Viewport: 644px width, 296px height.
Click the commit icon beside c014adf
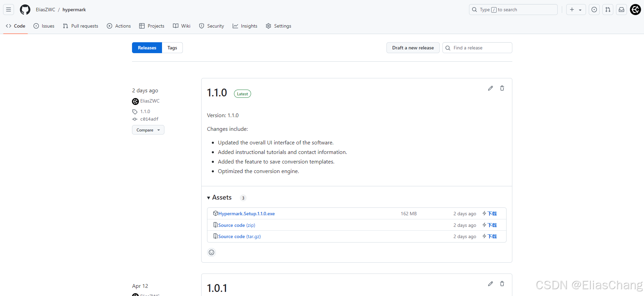(x=135, y=119)
